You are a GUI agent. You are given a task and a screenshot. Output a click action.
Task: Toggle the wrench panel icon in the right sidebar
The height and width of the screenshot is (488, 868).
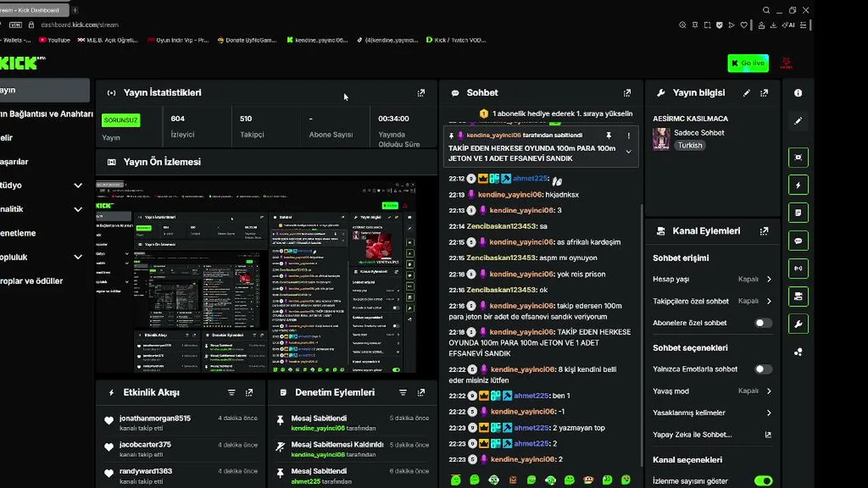(x=798, y=324)
